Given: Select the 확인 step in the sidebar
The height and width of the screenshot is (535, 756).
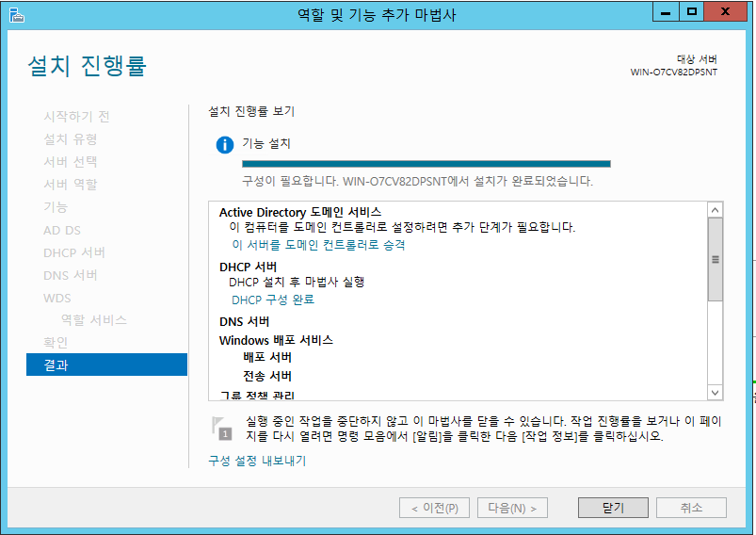Looking at the screenshot, I should [56, 342].
